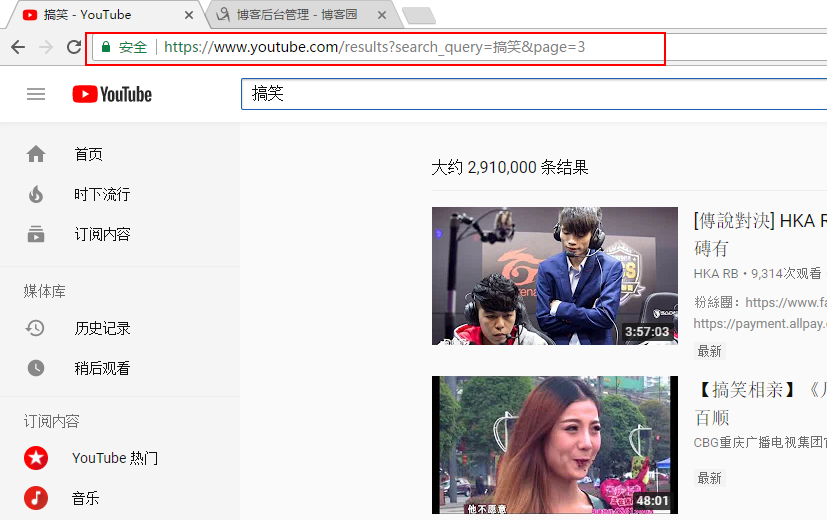Image resolution: width=827 pixels, height=520 pixels.
Task: Click the 历史记录 history icon
Action: [x=35, y=328]
